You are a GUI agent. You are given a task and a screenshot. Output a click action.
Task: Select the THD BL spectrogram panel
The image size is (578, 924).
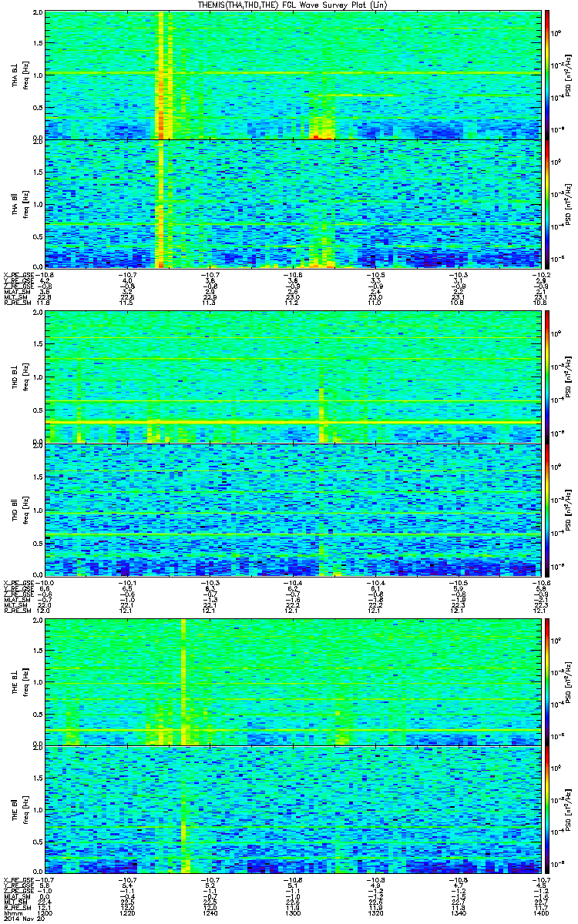(x=293, y=378)
